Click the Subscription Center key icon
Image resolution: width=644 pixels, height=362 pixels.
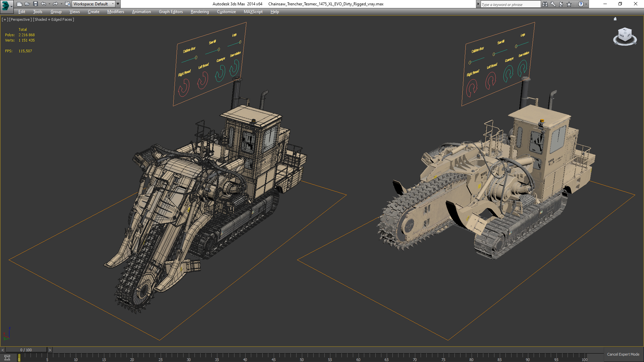tap(553, 4)
